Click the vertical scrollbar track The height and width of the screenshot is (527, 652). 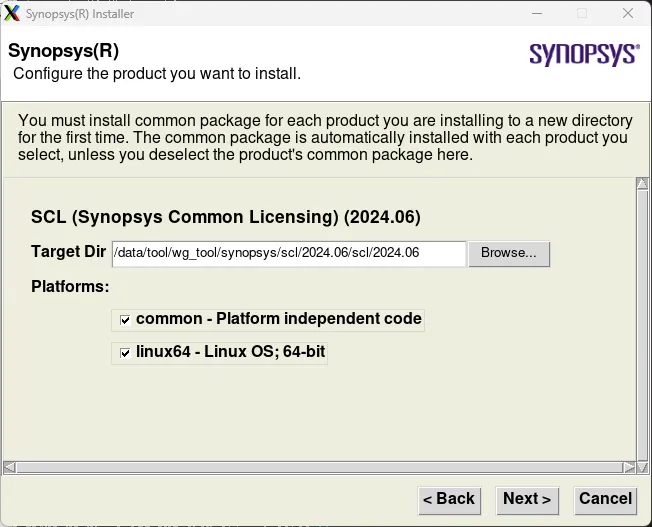tap(642, 325)
